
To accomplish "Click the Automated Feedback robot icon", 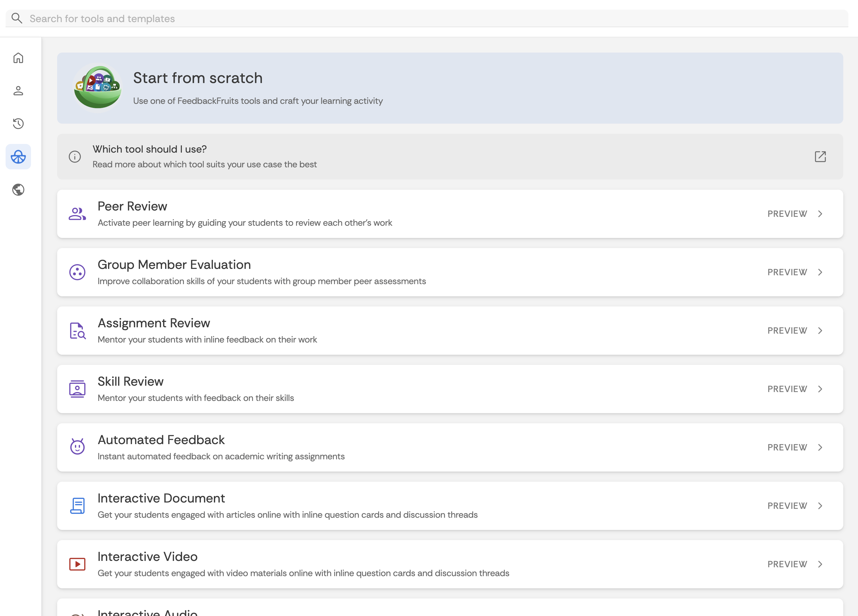I will click(x=77, y=447).
